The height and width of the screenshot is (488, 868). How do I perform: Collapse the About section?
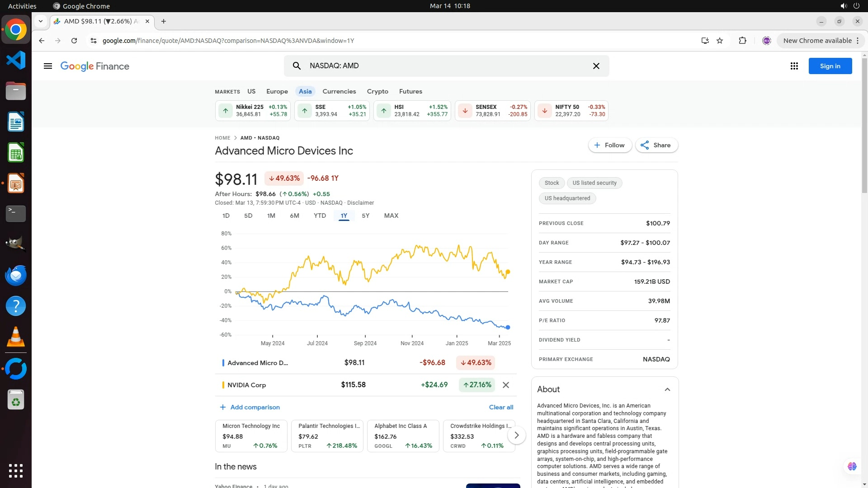[x=667, y=389]
